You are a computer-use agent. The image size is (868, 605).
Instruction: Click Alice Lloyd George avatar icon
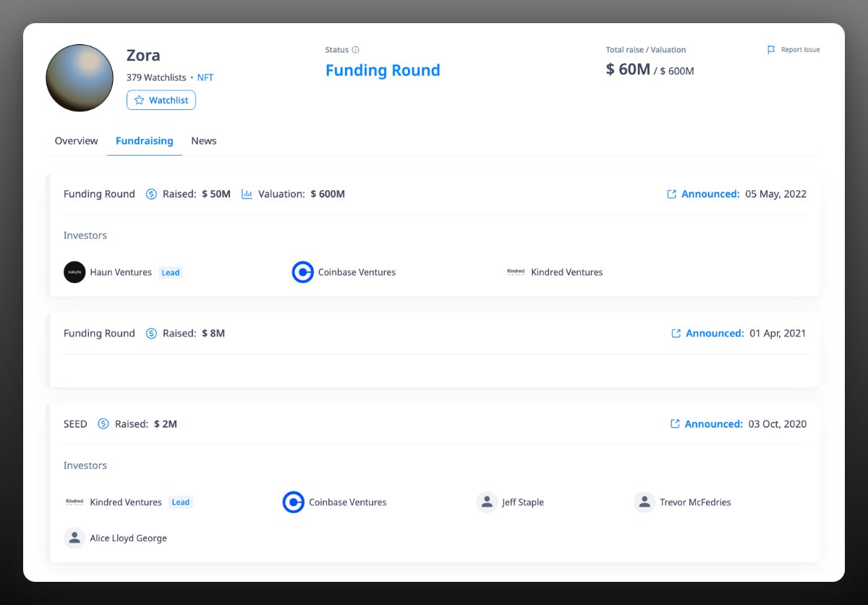[x=75, y=538]
